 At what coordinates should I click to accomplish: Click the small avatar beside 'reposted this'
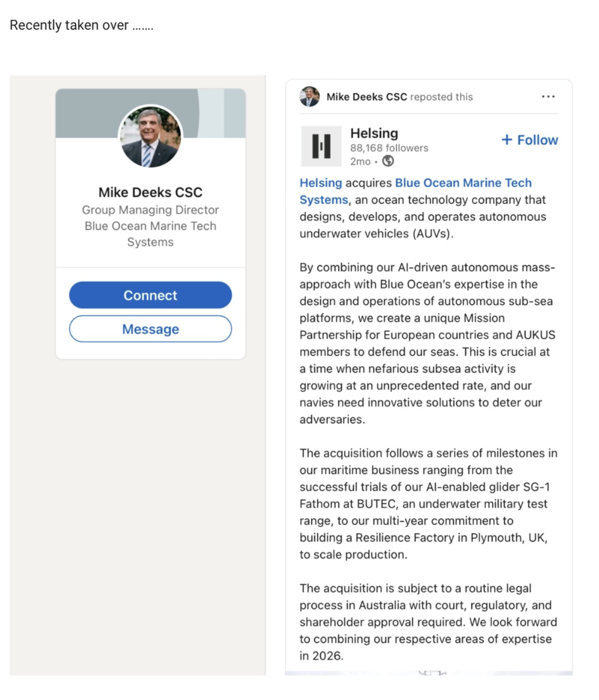[309, 96]
